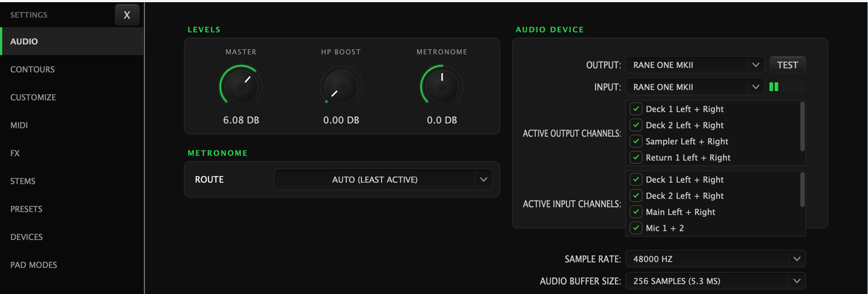Image resolution: width=868 pixels, height=294 pixels.
Task: Click the HP Boost knob
Action: (341, 86)
